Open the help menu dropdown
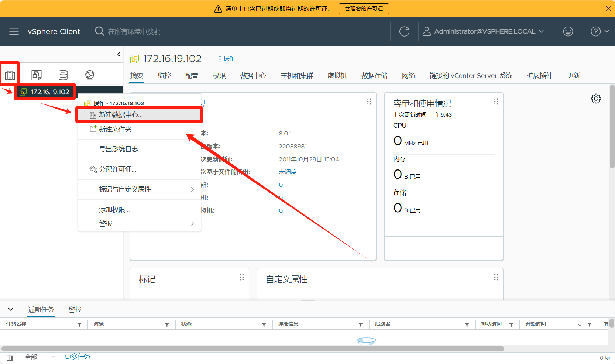Screen dimensions: 615x364 (x=599, y=31)
